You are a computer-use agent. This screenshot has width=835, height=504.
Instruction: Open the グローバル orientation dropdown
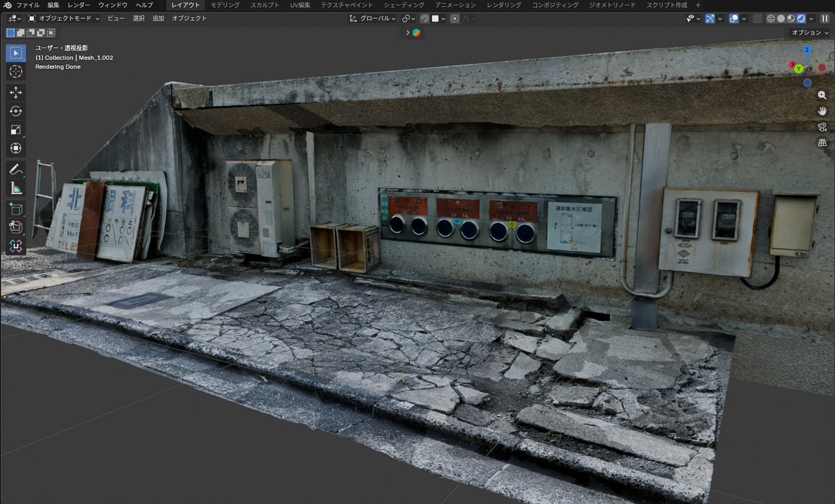coord(372,19)
